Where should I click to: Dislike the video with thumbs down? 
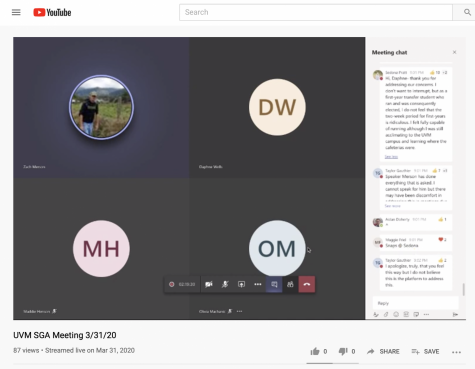(343, 352)
